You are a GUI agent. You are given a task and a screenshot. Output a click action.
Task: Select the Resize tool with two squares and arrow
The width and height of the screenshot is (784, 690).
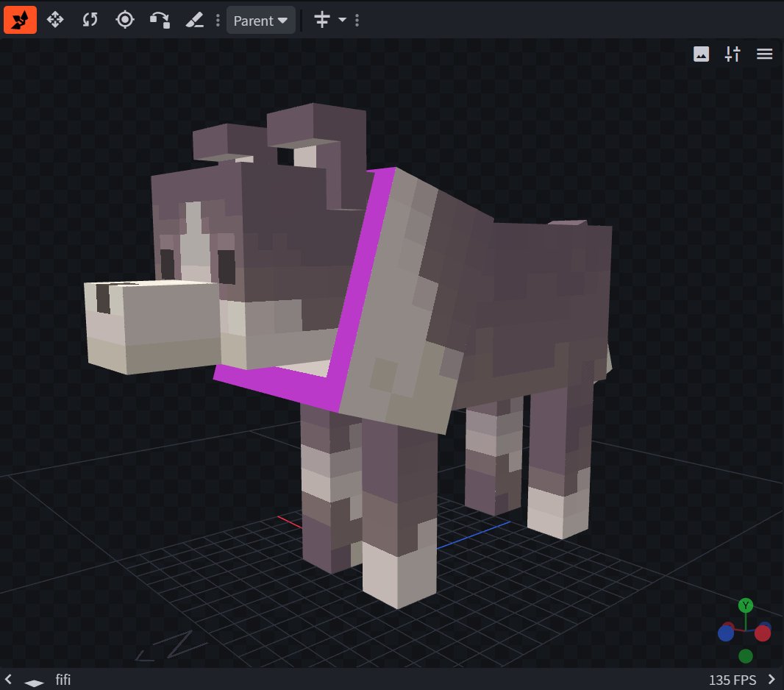[x=160, y=20]
